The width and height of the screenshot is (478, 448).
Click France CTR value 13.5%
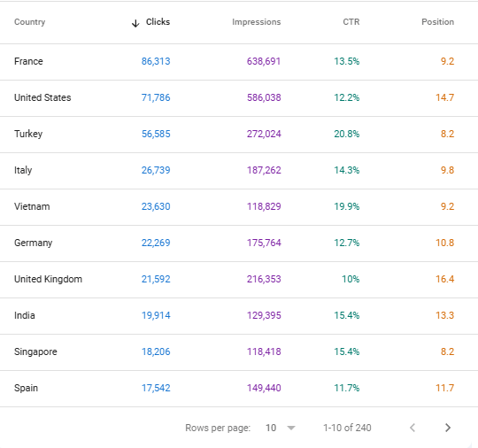[347, 61]
